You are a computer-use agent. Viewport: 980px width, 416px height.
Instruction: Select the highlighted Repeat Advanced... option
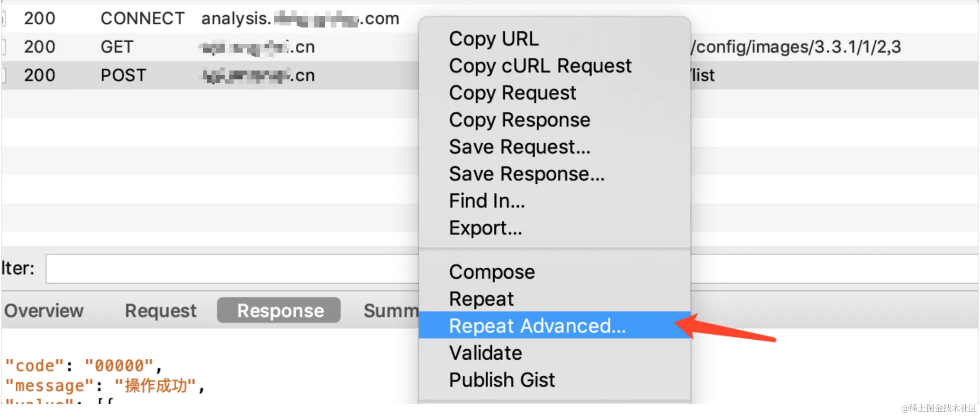(x=537, y=326)
